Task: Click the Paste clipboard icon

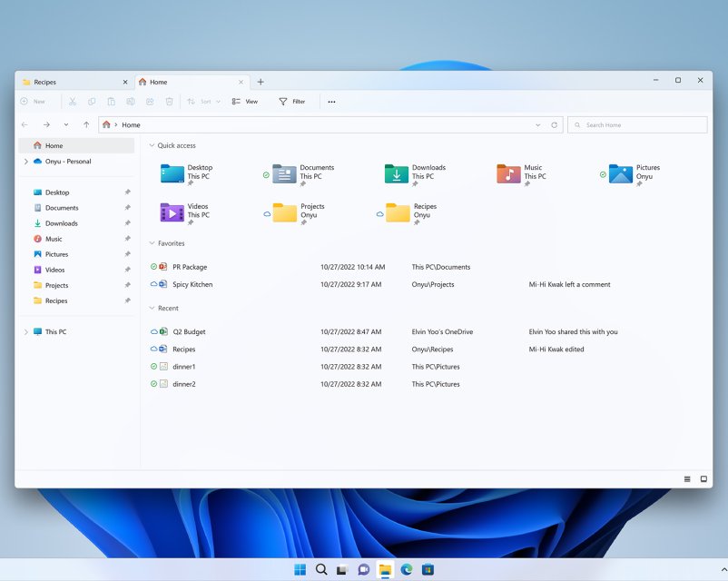Action: pos(112,102)
